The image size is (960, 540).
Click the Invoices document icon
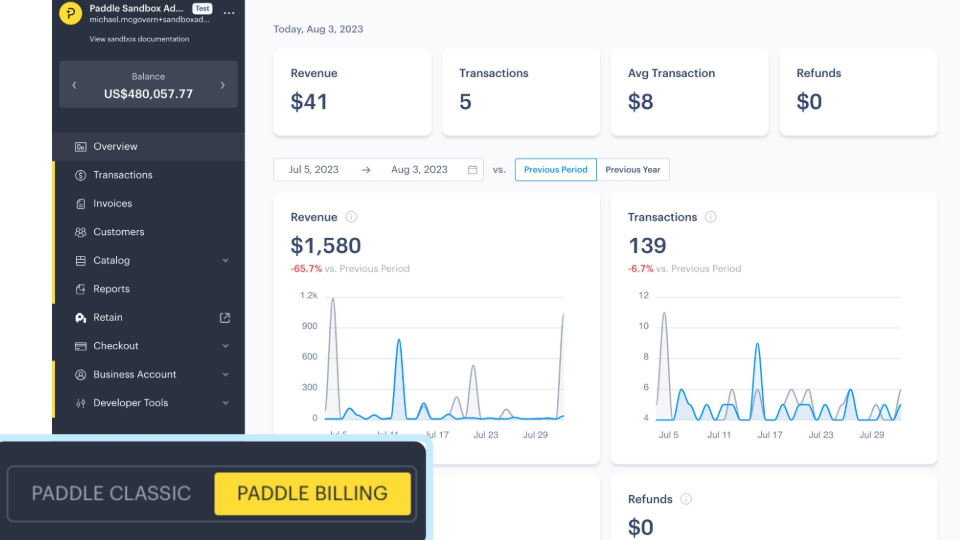coord(80,204)
